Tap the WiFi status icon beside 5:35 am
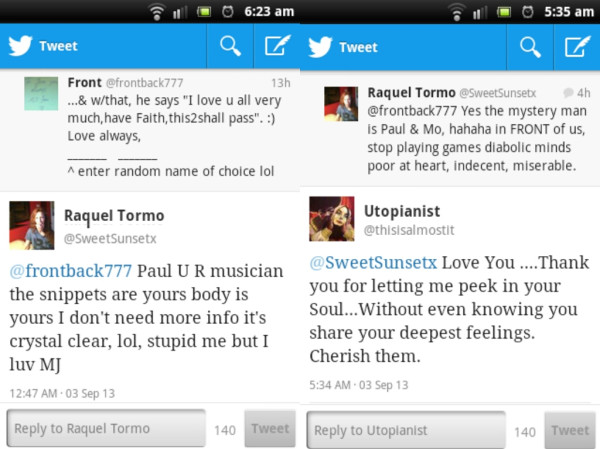 pyautogui.click(x=457, y=11)
